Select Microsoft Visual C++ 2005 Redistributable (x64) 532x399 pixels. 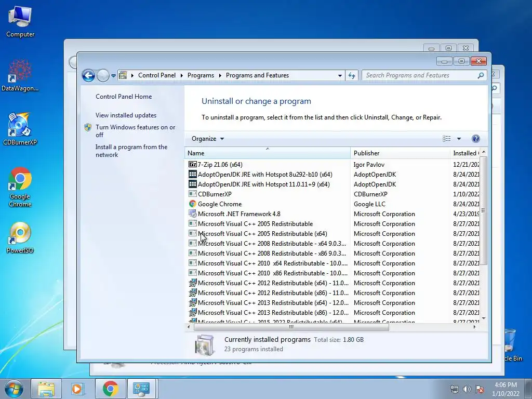click(x=262, y=234)
